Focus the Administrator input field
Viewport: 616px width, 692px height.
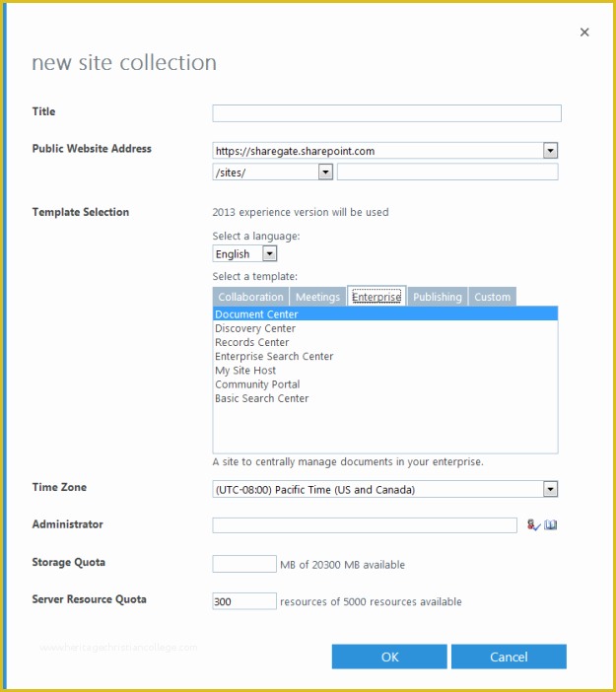tap(365, 525)
